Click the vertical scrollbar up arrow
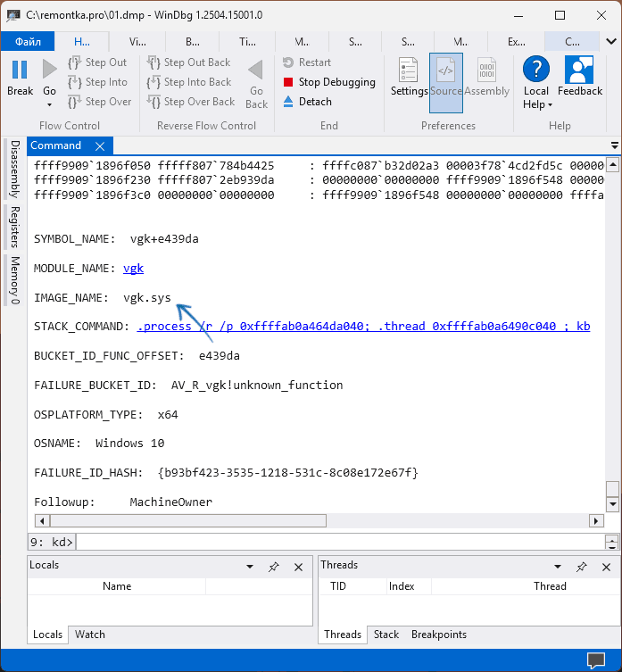The height and width of the screenshot is (672, 622). [x=612, y=165]
